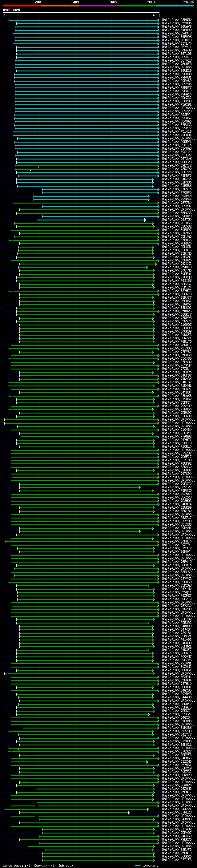Select the UniRef100_A7QSI5 entry
The width and height of the screenshot is (197, 868).
click(176, 189)
